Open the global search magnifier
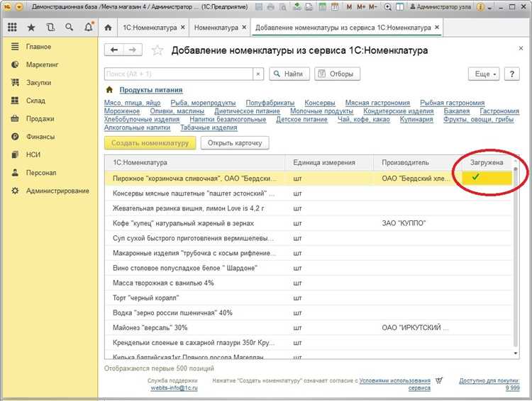 [x=70, y=28]
